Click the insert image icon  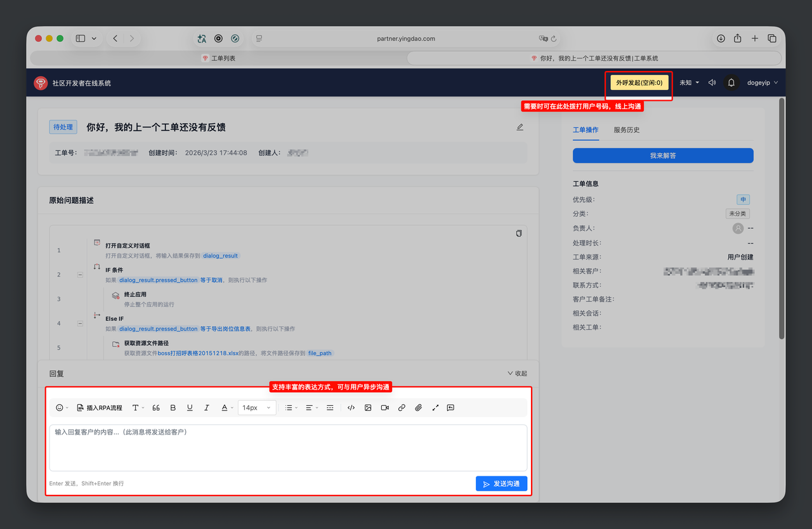tap(368, 408)
